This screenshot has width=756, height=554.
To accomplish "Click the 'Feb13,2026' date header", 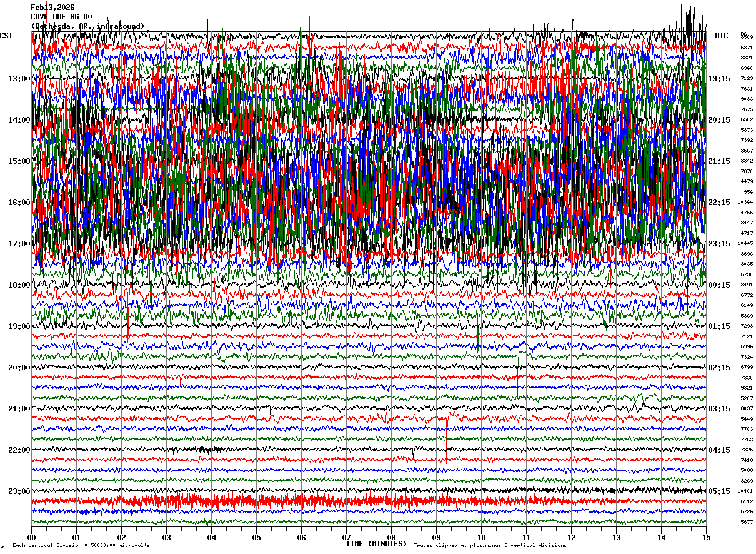I will (x=52, y=8).
